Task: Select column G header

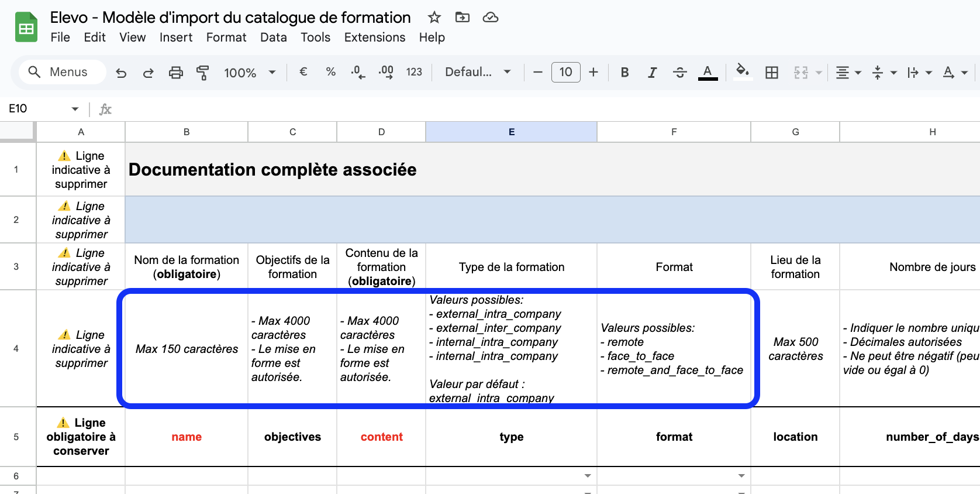Action: click(x=795, y=132)
